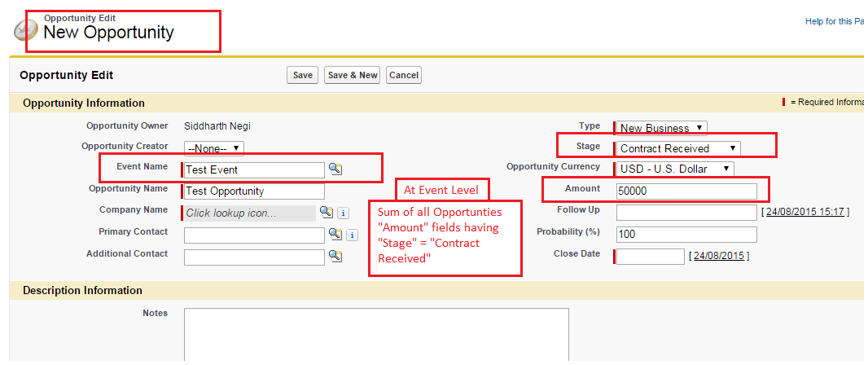Cancel the opportunity edit
The height and width of the screenshot is (365, 868).
tap(404, 75)
